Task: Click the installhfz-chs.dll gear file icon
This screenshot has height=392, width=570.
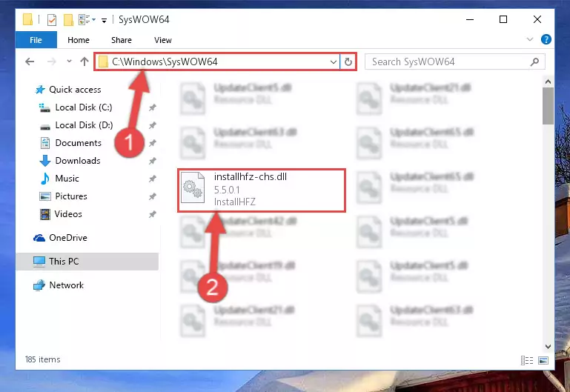Action: (193, 187)
